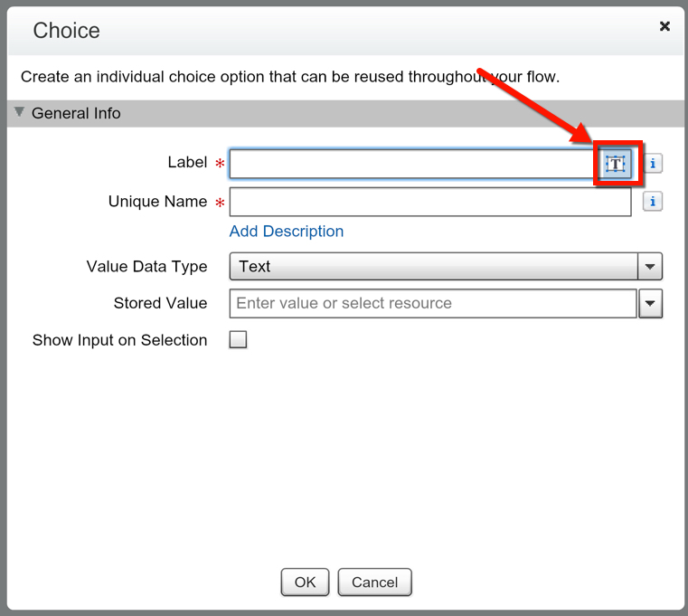
Task: Click the Add Description link
Action: (x=287, y=232)
